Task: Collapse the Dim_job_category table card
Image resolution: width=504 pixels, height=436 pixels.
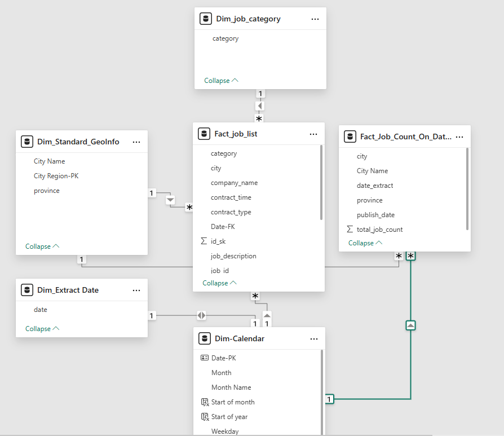Action: [x=221, y=81]
